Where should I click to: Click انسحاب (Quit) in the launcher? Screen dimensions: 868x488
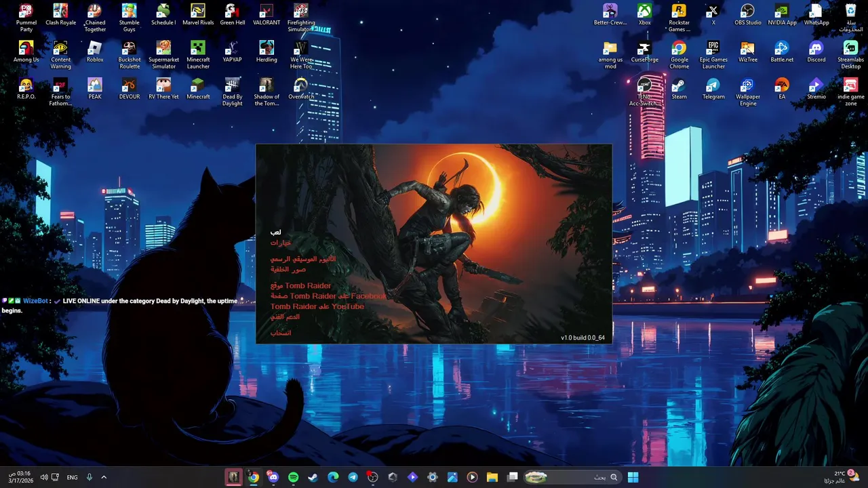tap(280, 333)
